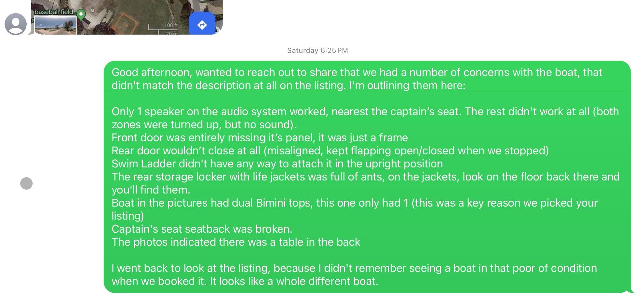Tap the green location pin on map
644x297 pixels.
81,14
